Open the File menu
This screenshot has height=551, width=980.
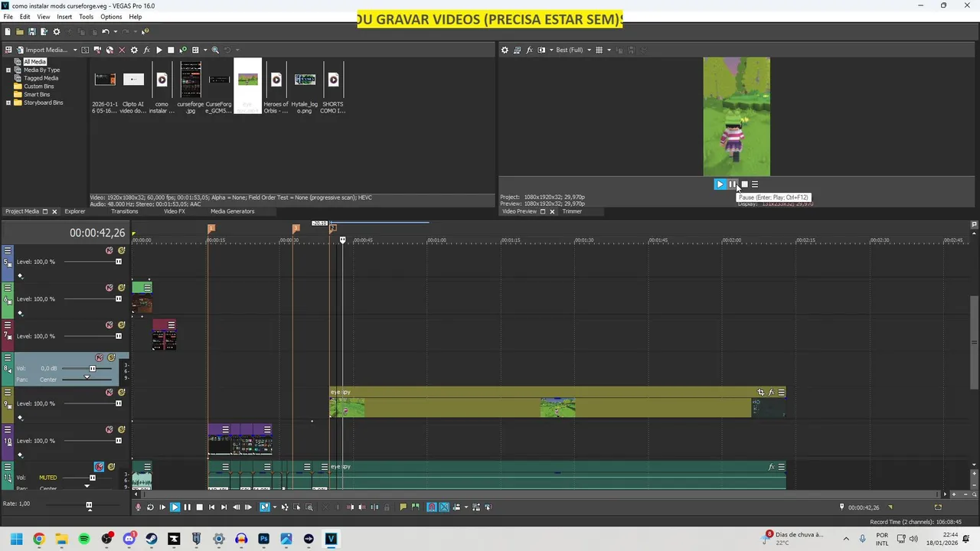(x=8, y=16)
